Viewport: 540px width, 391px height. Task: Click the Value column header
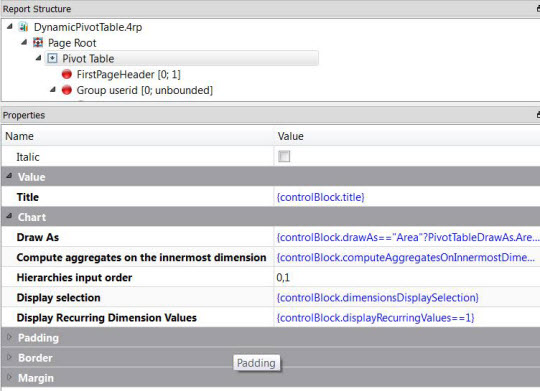coord(407,136)
